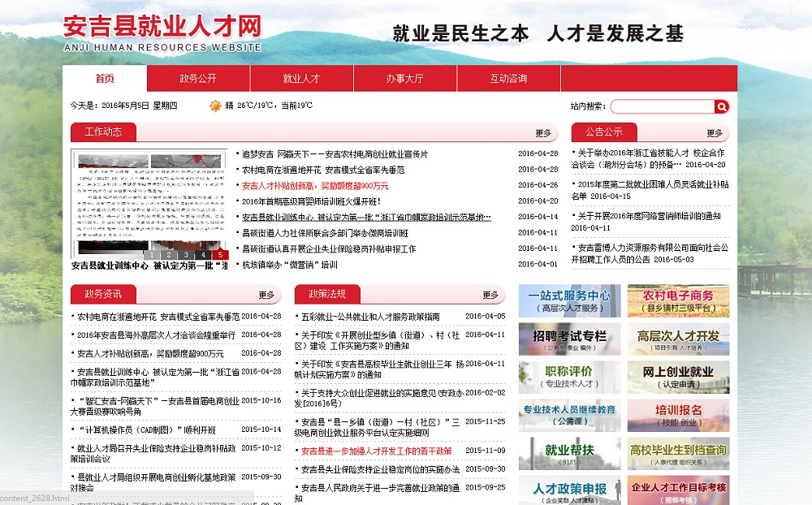The width and height of the screenshot is (812, 505).
Task: Open 安吉县失业保险支持企业稳定岗位的实施办法
Action: [x=381, y=470]
